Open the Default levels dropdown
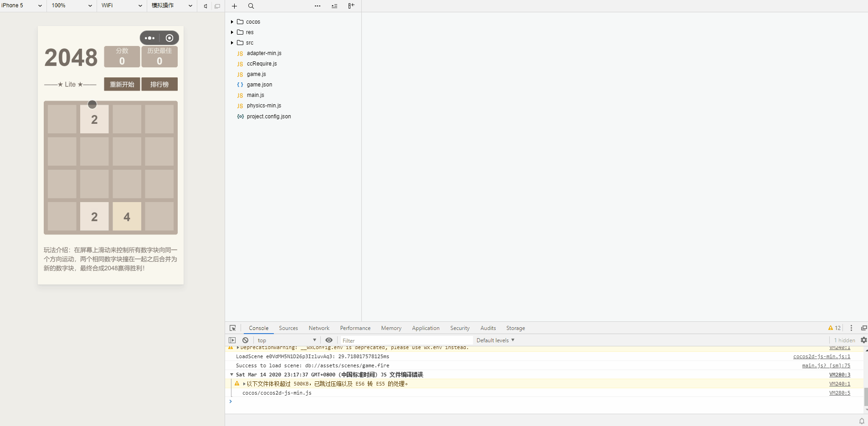 tap(495, 340)
